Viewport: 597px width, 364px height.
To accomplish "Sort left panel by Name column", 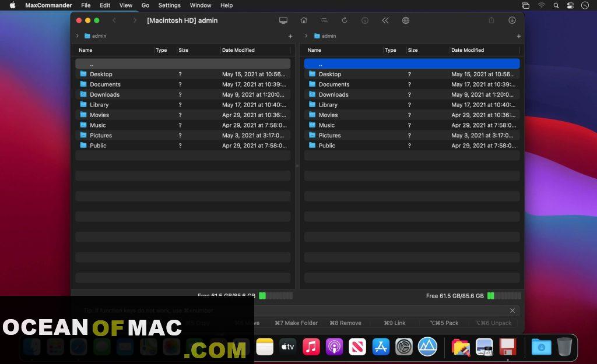I will [x=86, y=50].
